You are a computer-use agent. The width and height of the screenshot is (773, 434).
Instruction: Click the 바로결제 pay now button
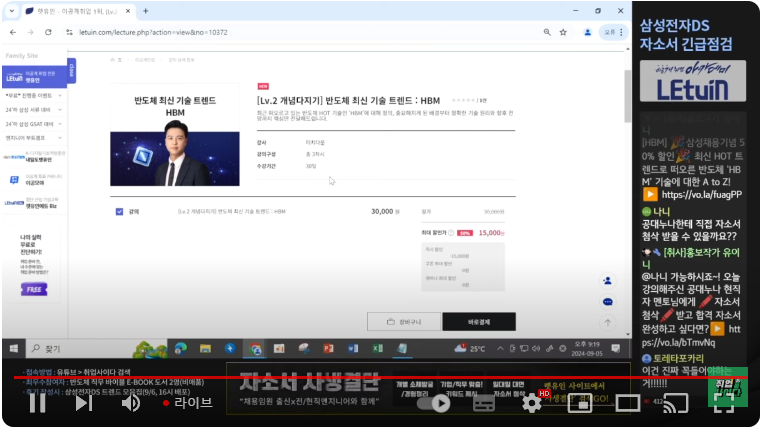[478, 322]
